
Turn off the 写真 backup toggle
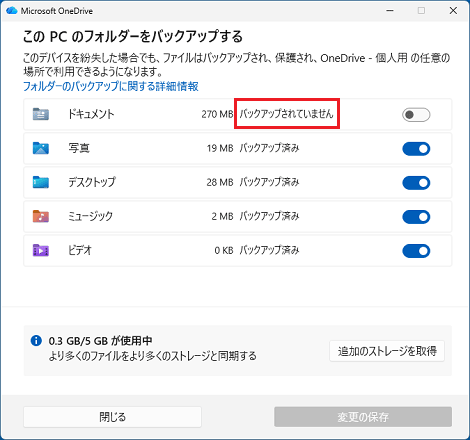tap(416, 149)
